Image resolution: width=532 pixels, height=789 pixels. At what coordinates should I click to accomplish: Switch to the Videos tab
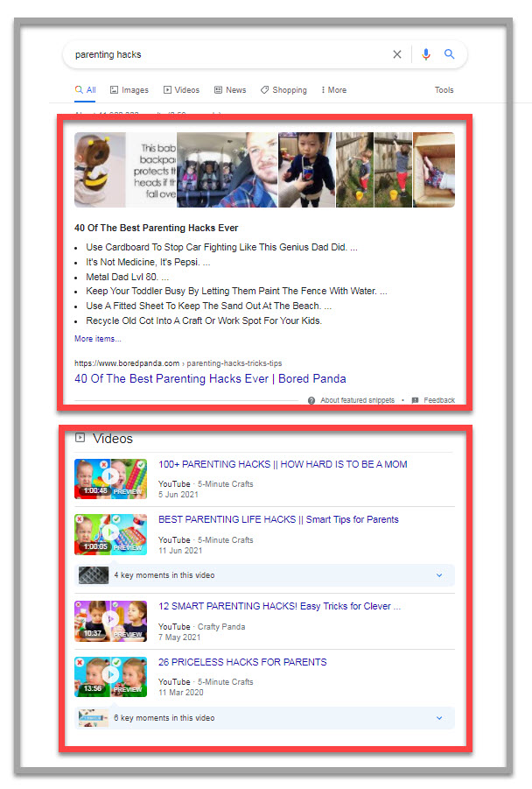181,90
